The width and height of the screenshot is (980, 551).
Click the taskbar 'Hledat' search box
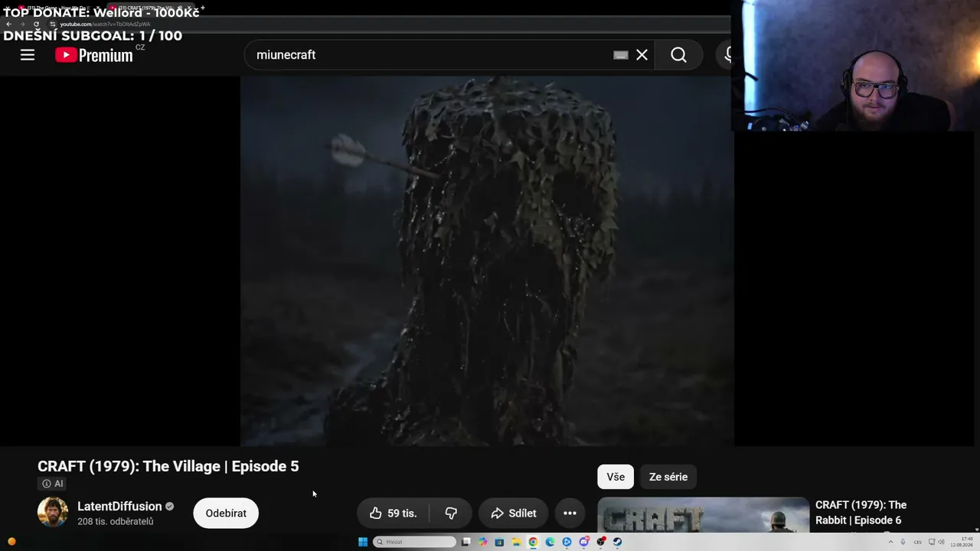(x=414, y=542)
